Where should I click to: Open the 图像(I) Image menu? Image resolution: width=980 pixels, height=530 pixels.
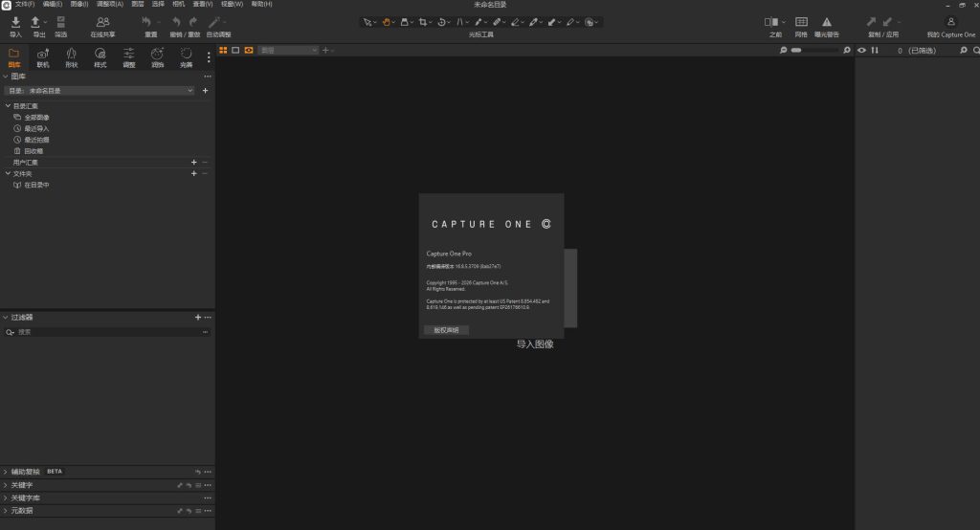coord(78,5)
